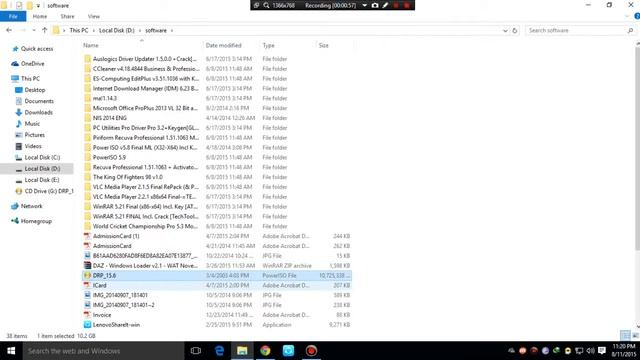Image resolution: width=640 pixels, height=360 pixels.
Task: Click the network tray icon
Action: [x=579, y=351]
